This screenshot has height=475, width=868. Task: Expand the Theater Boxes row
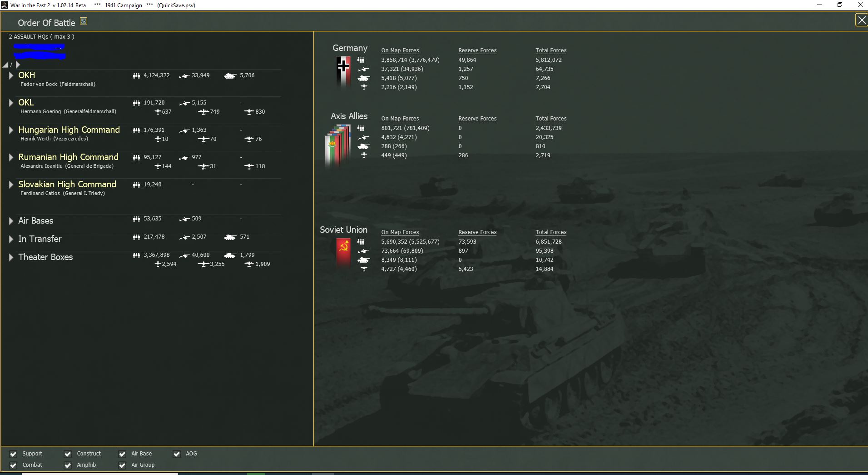pos(11,257)
